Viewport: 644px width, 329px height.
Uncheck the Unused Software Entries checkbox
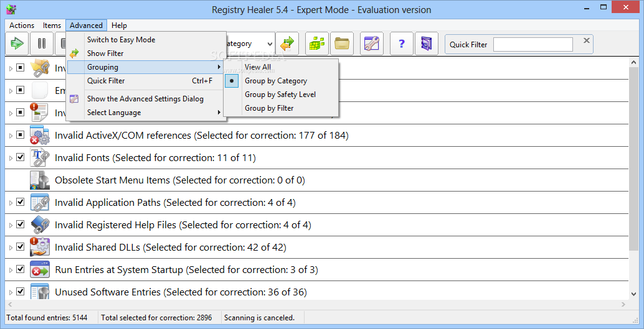pos(20,291)
